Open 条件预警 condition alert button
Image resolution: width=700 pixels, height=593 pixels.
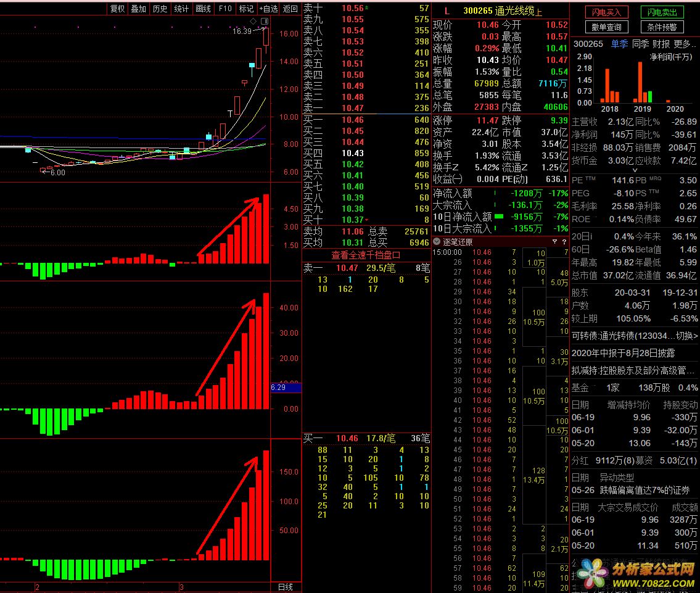pos(662,27)
